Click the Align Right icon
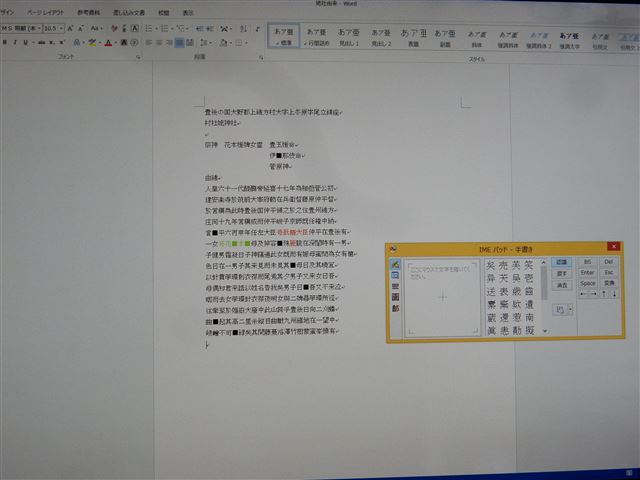Screen dimensions: 640x480 tap(169, 42)
